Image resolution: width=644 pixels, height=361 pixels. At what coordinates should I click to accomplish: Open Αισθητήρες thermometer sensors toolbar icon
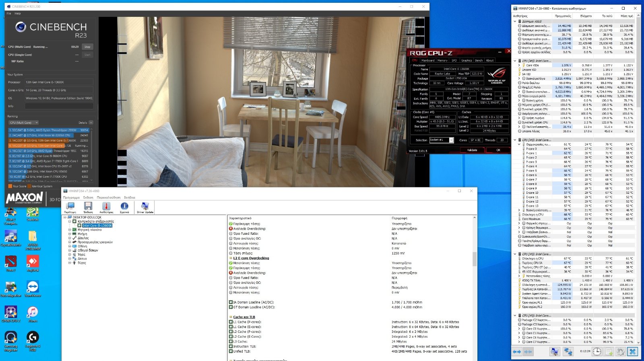coord(106,207)
